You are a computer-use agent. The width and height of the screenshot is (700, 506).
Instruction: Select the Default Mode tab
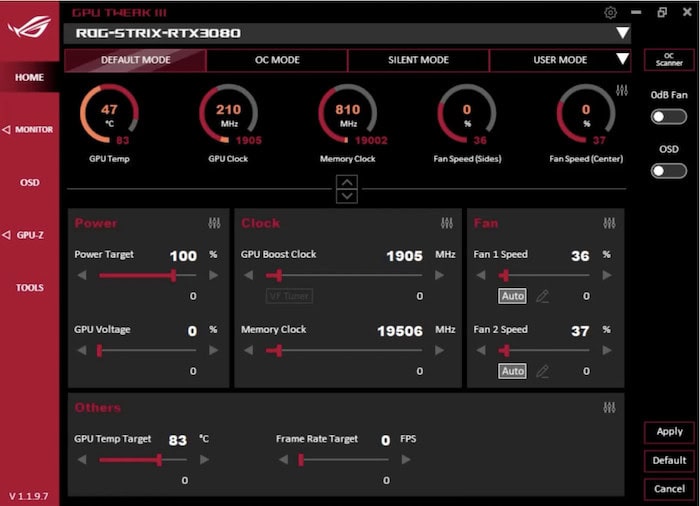tap(135, 60)
